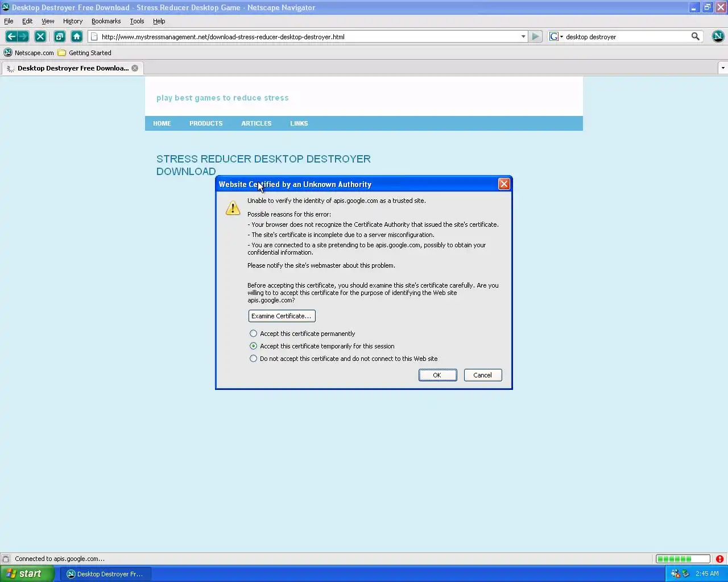Click the magnifying glass search icon
The image size is (728, 582).
coord(695,36)
